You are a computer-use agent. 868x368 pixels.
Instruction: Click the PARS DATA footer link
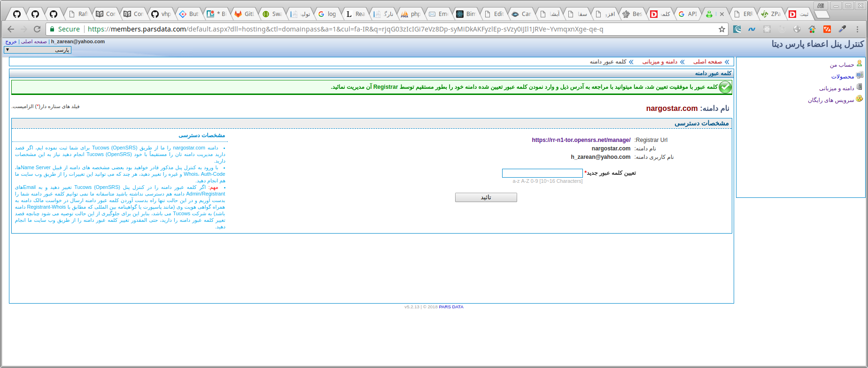(x=451, y=307)
